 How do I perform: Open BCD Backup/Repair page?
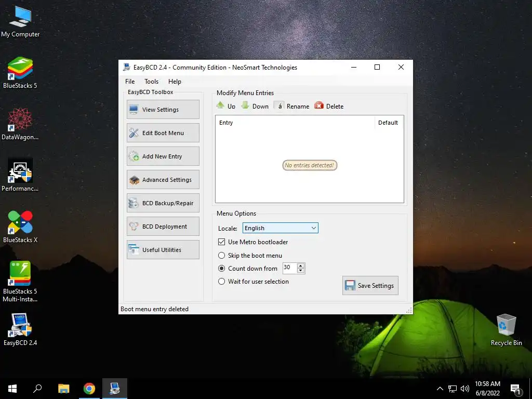coord(163,203)
